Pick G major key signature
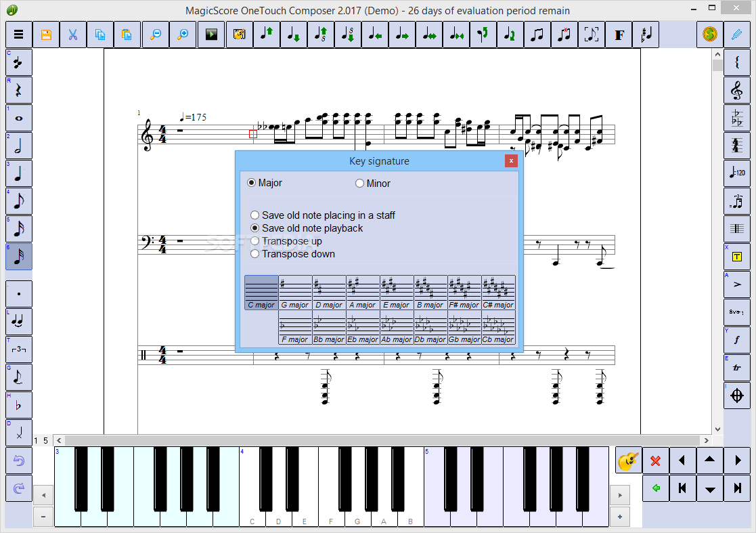 295,293
